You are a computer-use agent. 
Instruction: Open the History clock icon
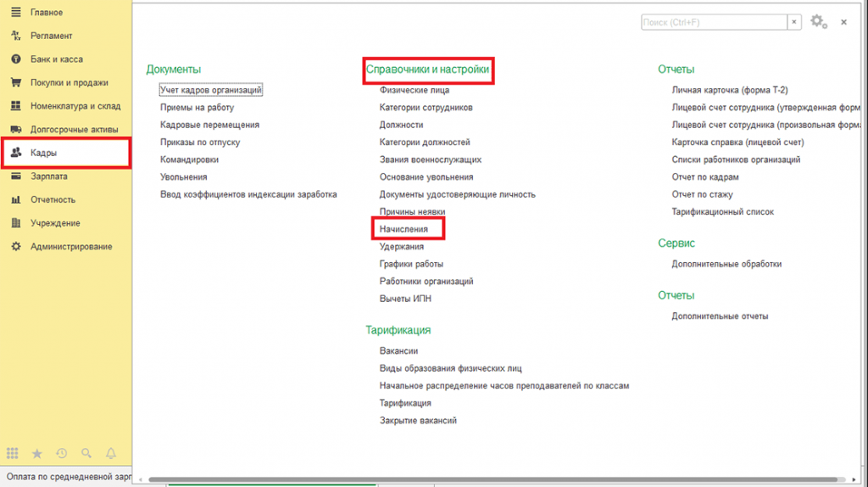point(61,454)
